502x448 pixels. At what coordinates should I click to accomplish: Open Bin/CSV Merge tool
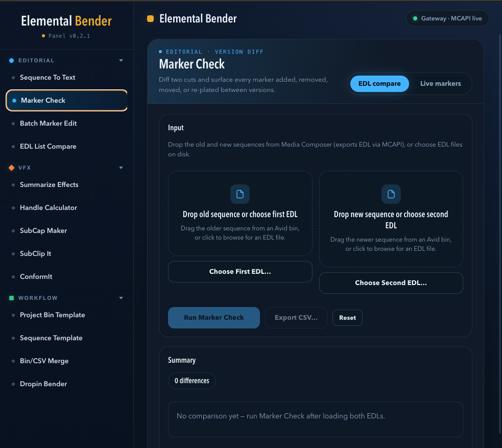coord(66,361)
